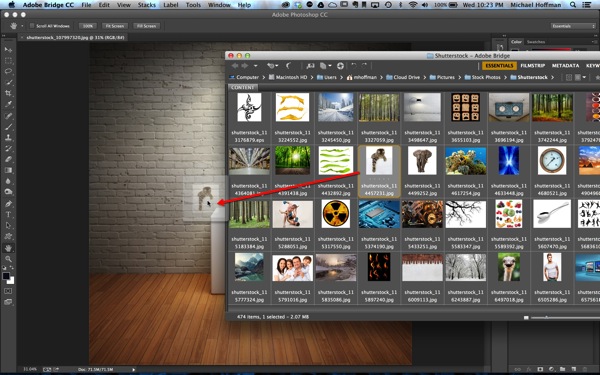Swap foreground and background colors
Viewport: 600px width, 375px height.
pos(12,268)
